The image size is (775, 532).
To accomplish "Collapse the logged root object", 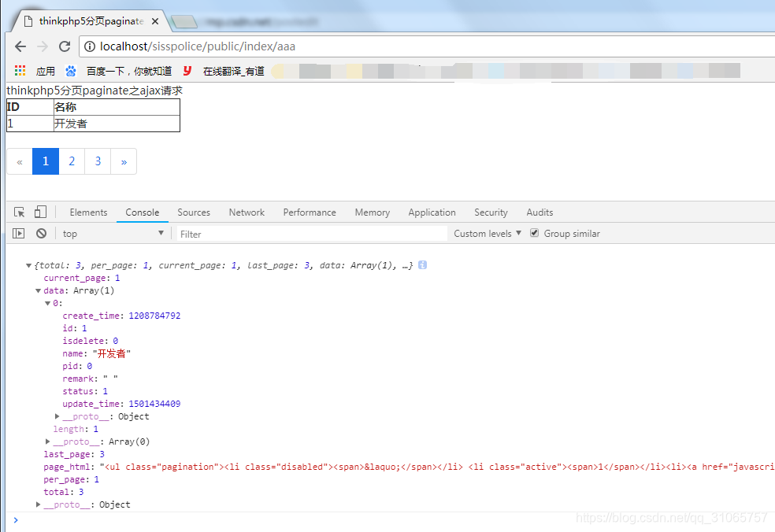I will pos(28,266).
